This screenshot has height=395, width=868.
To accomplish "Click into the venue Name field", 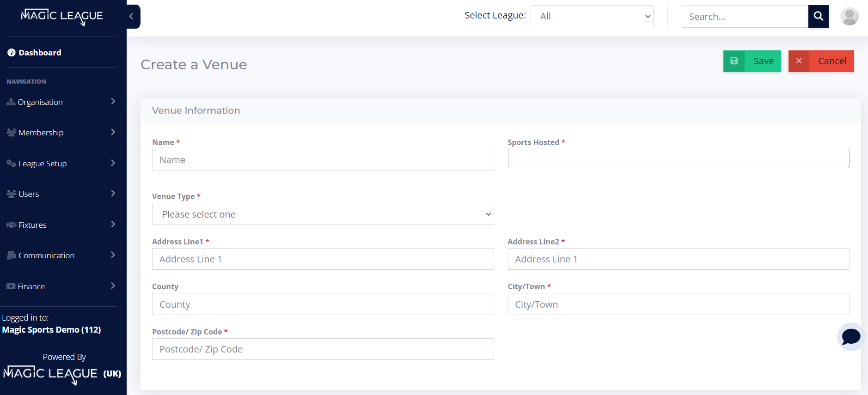I will point(323,159).
